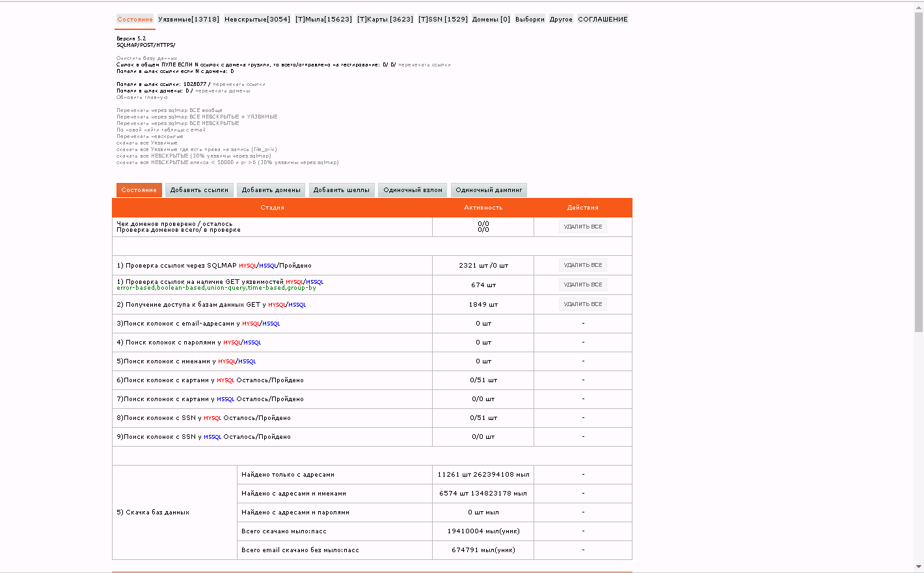Screen dimensions: 924x573
Task: Switch to the 'Выборки' tab
Action: click(x=530, y=20)
